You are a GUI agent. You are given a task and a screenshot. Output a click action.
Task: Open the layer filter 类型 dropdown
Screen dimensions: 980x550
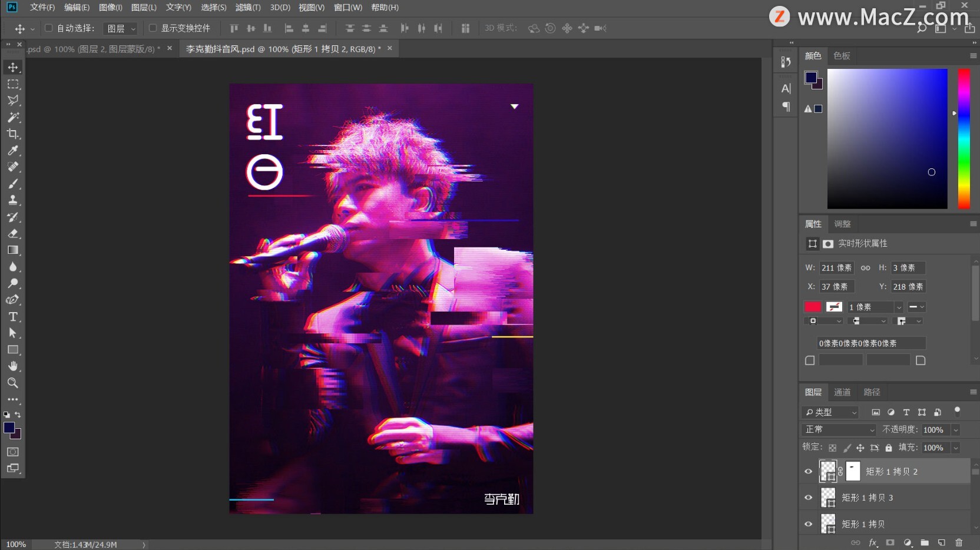(830, 412)
